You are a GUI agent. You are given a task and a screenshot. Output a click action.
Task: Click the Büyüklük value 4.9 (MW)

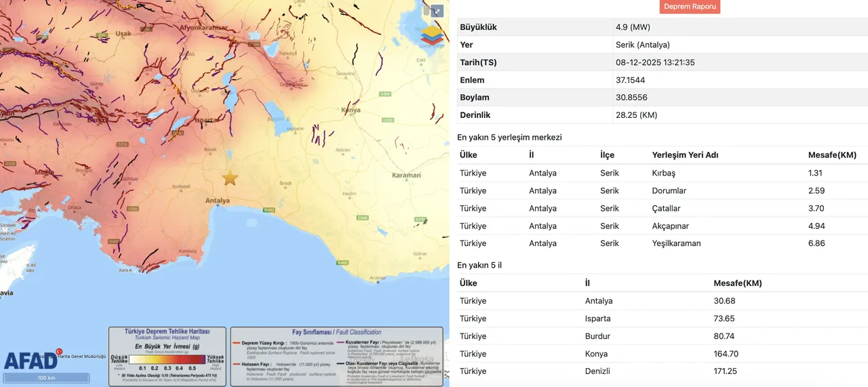tap(631, 27)
